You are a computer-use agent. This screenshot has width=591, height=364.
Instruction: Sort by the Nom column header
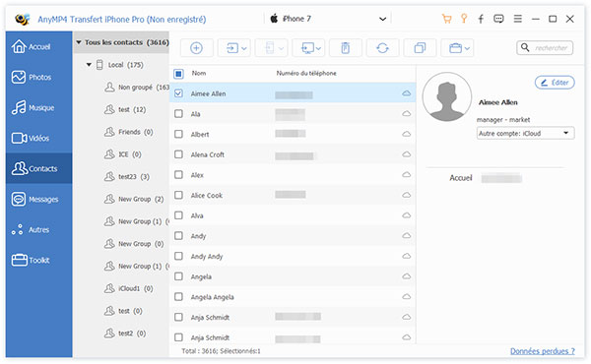click(x=199, y=74)
